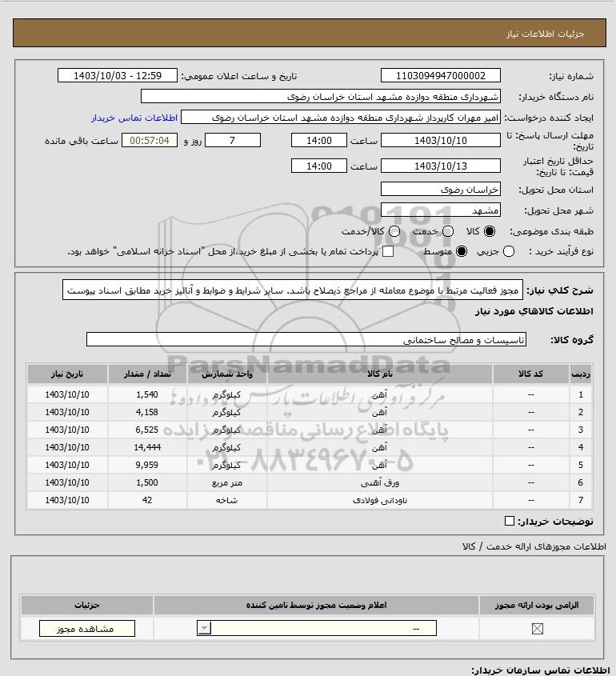Image resolution: width=616 pixels, height=676 pixels.
Task: Click the ردیف column header
Action: (x=580, y=374)
